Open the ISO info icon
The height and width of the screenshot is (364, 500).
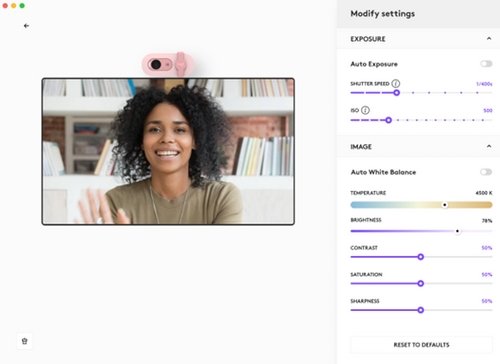[365, 110]
